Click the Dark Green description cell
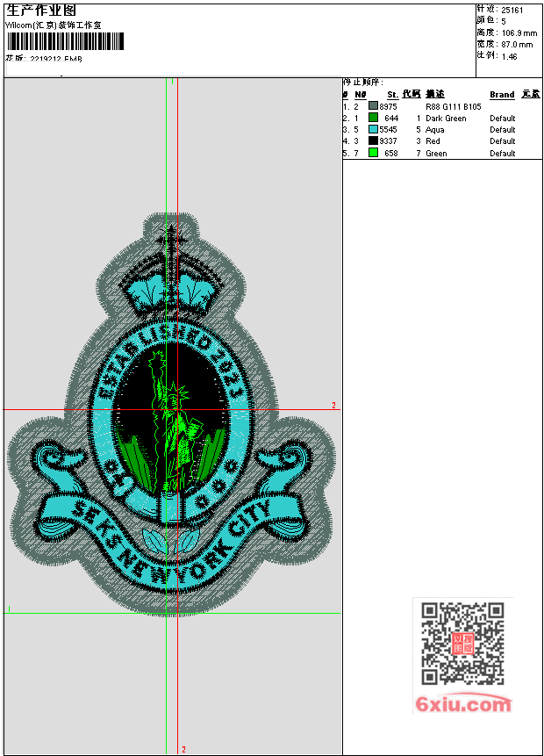Screen dimensions: 544x756 (447, 119)
